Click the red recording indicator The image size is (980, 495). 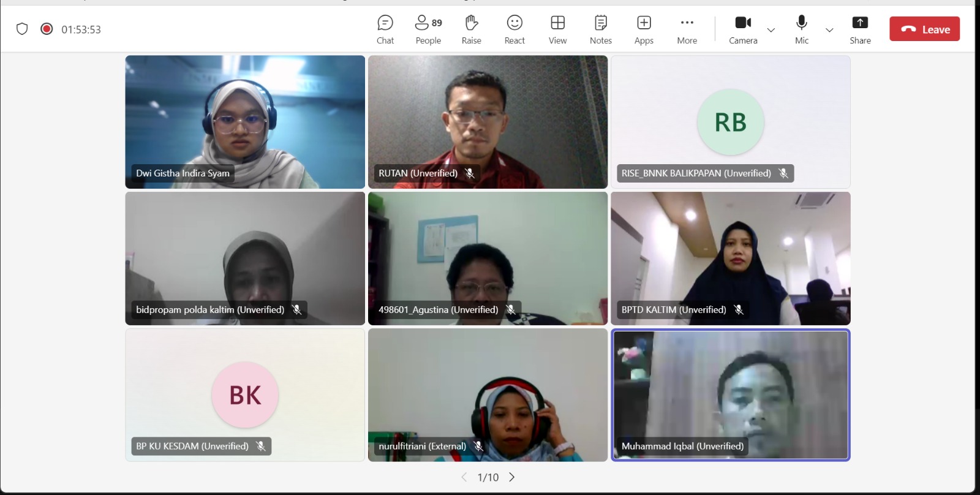(47, 29)
